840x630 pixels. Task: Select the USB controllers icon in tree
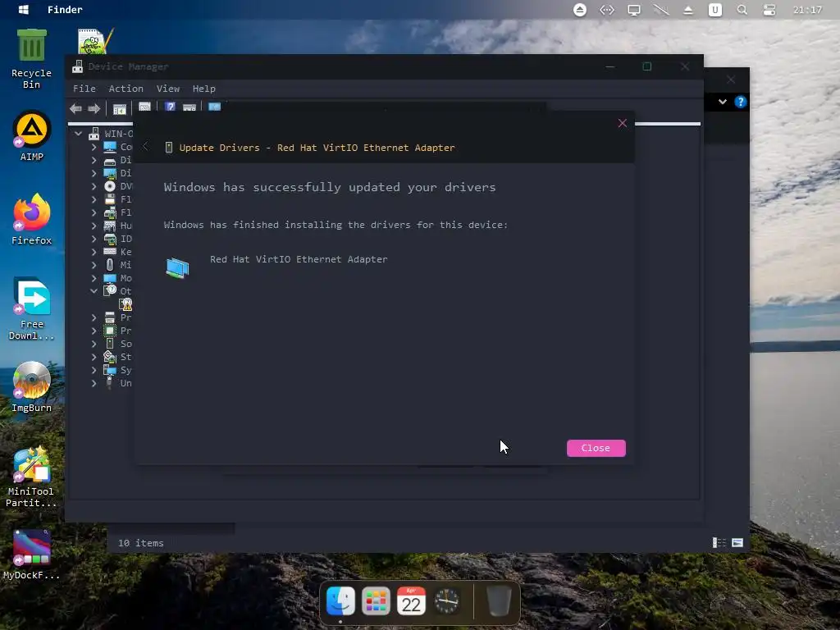point(109,383)
